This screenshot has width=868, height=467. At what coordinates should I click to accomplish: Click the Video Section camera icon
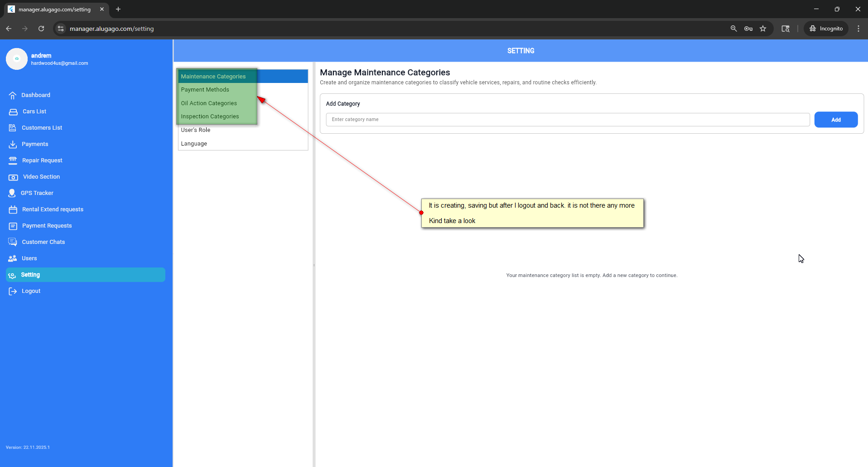click(13, 177)
